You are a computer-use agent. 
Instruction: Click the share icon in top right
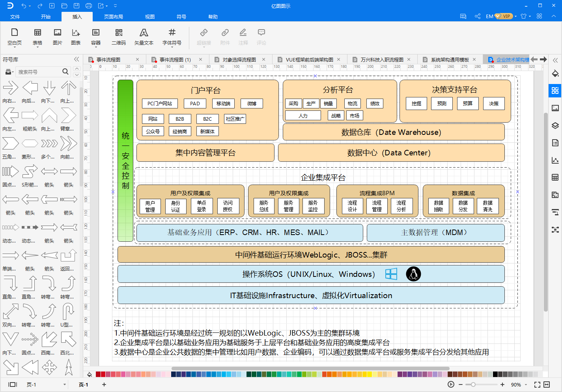(x=478, y=16)
